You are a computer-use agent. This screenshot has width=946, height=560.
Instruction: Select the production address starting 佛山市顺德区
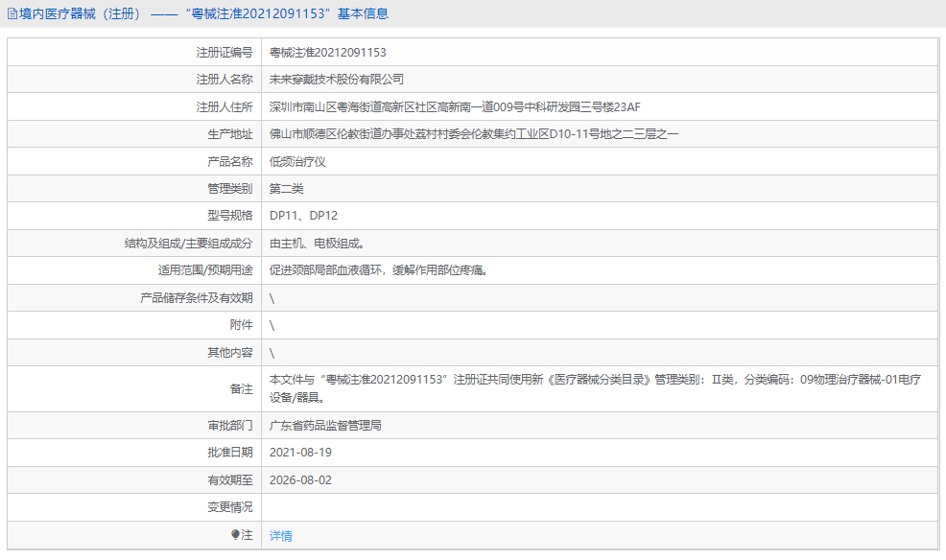474,134
